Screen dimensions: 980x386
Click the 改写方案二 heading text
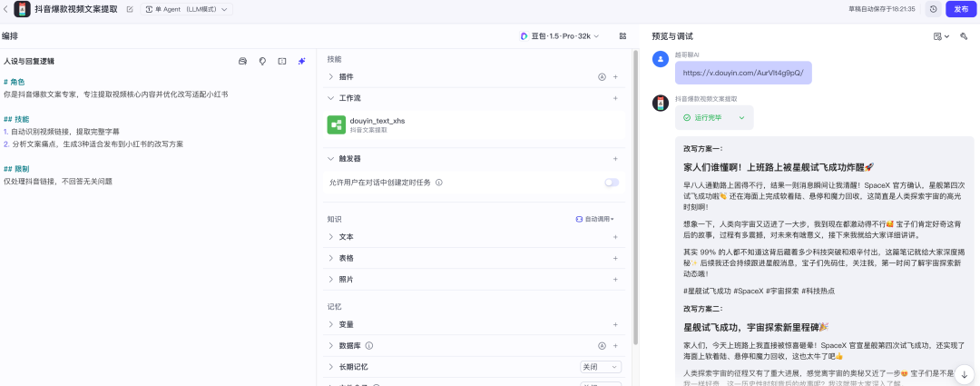tap(703, 309)
